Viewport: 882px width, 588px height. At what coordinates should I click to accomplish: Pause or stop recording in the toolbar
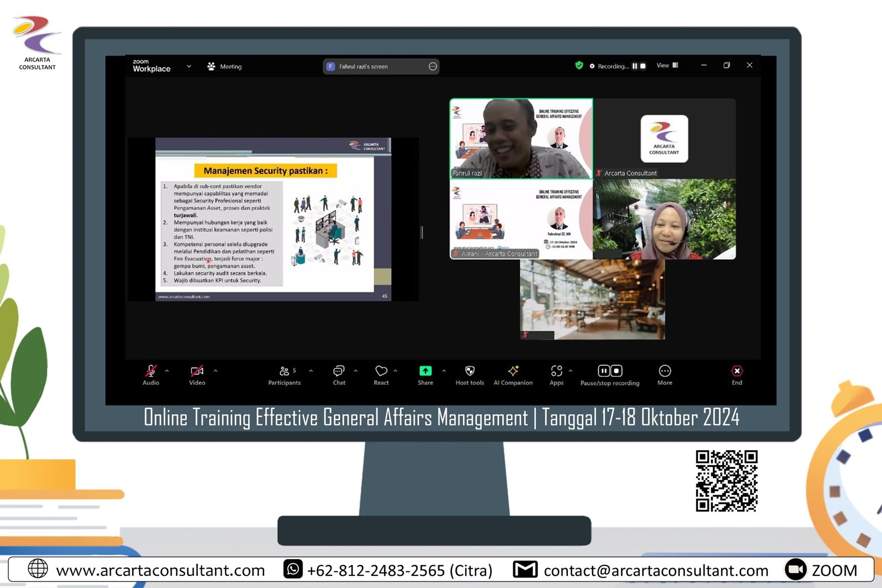tap(610, 371)
